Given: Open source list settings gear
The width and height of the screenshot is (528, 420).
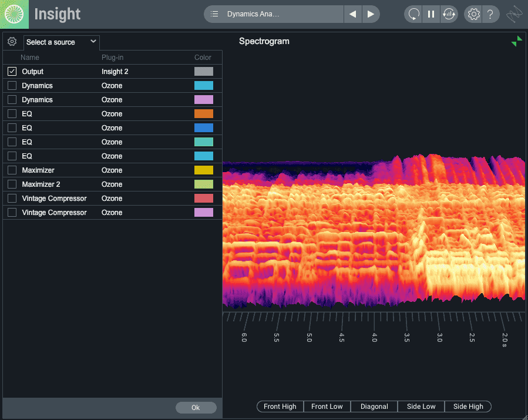Looking at the screenshot, I should (12, 42).
